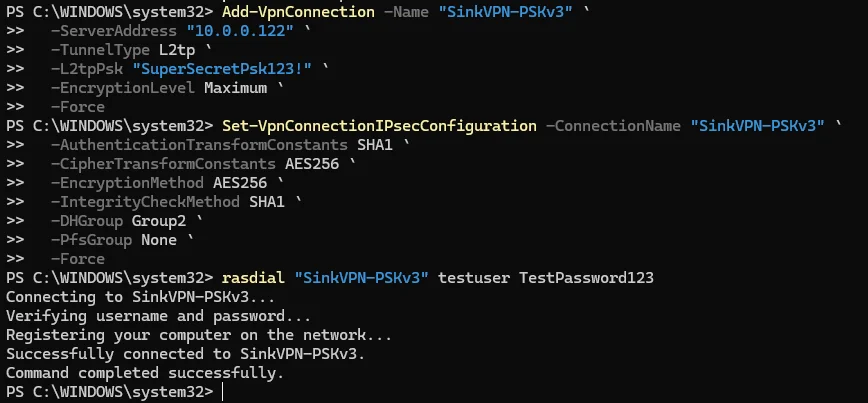
Task: Click the None value after -PfsGroup
Action: (x=159, y=240)
